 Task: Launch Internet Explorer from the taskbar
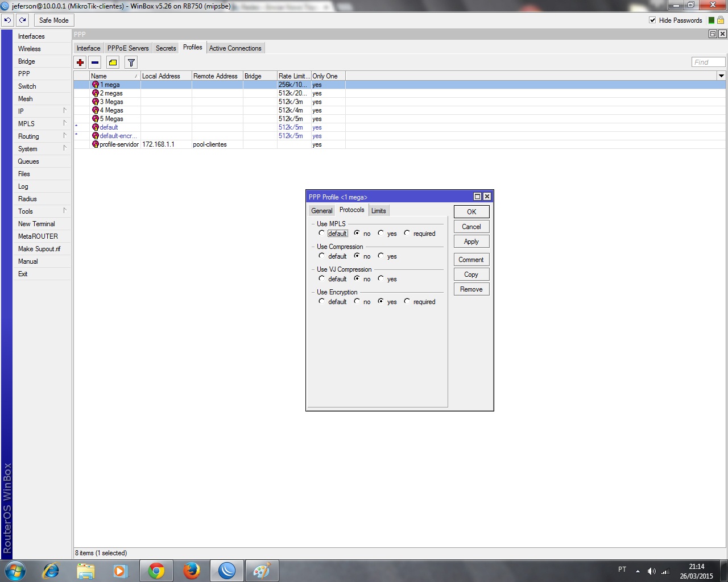point(51,571)
